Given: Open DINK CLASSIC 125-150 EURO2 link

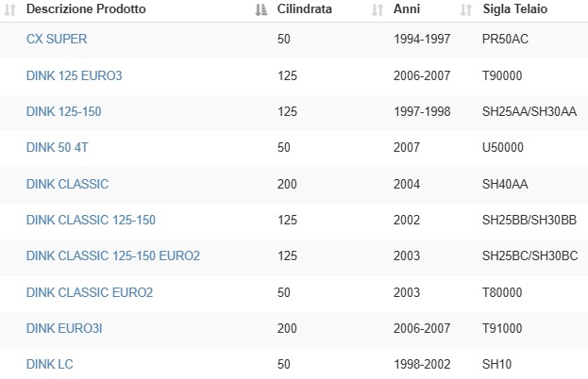Looking at the screenshot, I should coord(113,256).
